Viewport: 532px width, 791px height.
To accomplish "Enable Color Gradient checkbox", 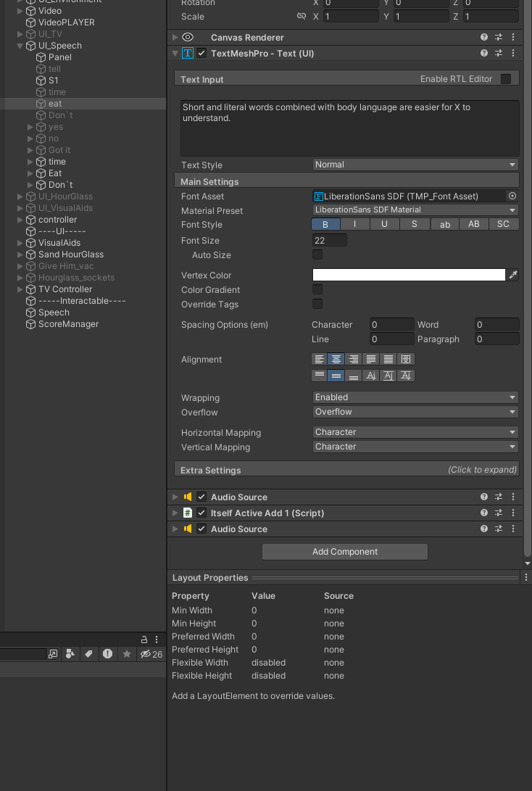I will click(317, 289).
